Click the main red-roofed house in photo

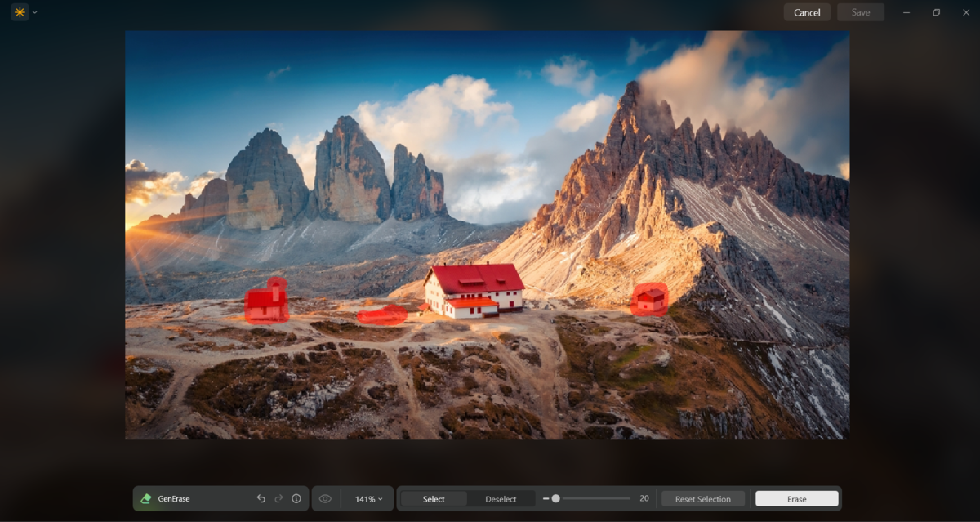pos(474,290)
